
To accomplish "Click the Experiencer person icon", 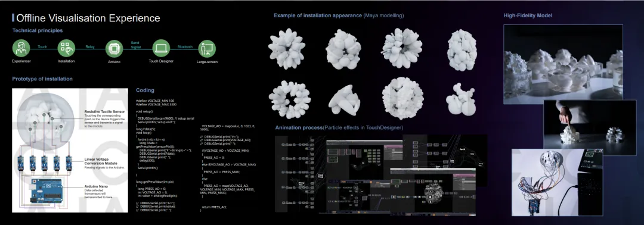I will pos(21,48).
